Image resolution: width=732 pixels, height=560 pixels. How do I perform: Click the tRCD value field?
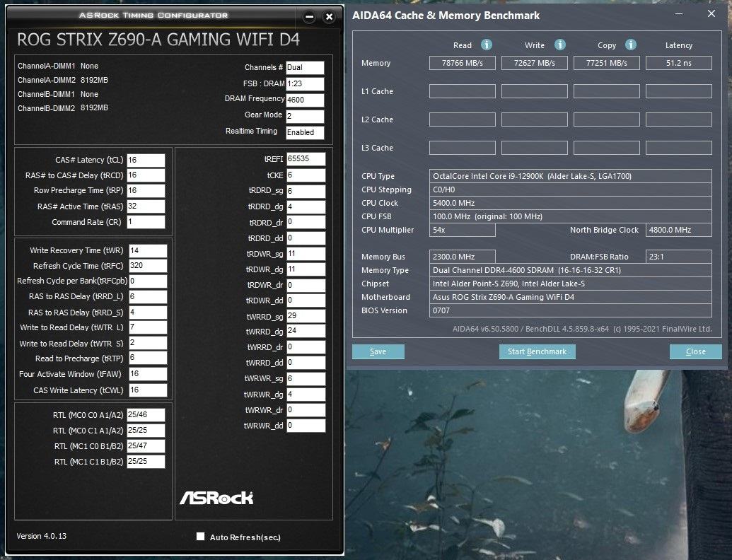(146, 175)
